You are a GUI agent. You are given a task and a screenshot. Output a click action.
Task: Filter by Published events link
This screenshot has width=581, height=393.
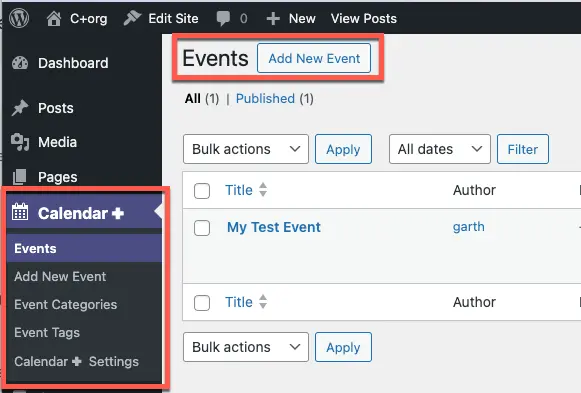pos(265,99)
